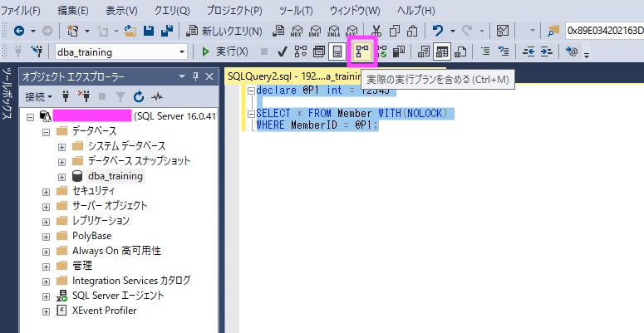Open the New Project dropdown arrow
Viewport: 644px width, 333px height.
point(87,31)
